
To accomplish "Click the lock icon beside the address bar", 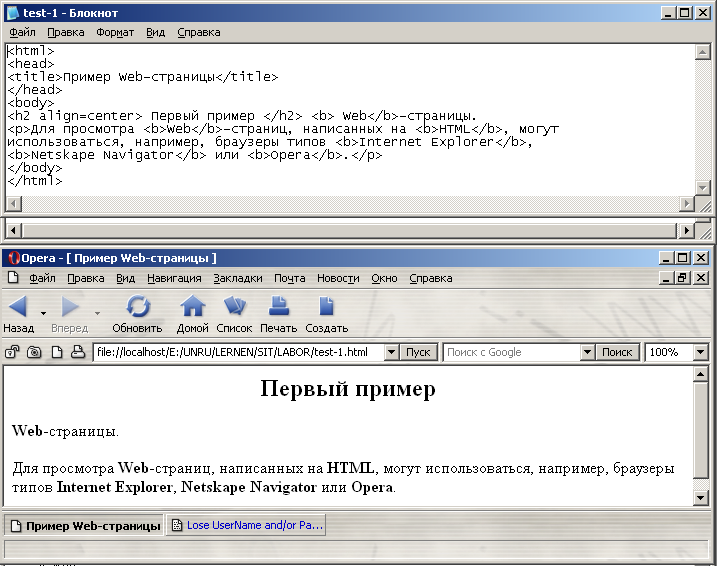I will tap(12, 352).
